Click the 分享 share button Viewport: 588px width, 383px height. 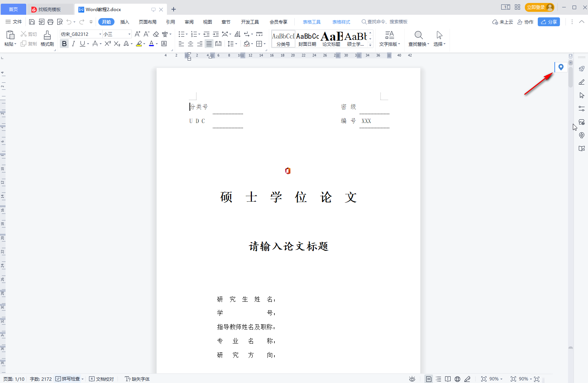pos(548,22)
